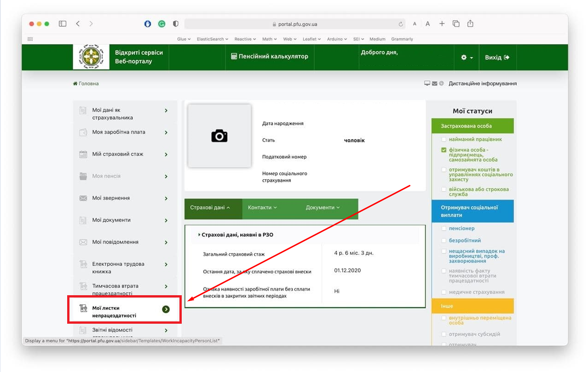Click the Grammarly extension icon in toolbar
The image size is (588, 372).
(161, 24)
